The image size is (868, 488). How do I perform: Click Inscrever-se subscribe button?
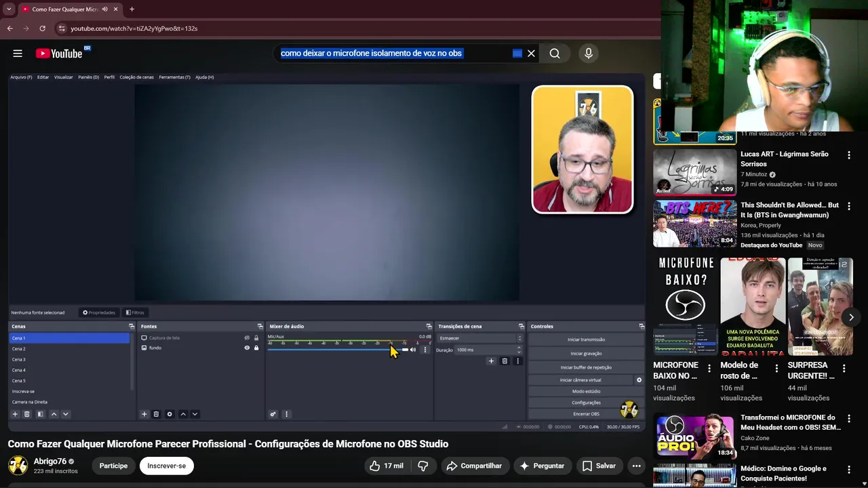coord(167,466)
